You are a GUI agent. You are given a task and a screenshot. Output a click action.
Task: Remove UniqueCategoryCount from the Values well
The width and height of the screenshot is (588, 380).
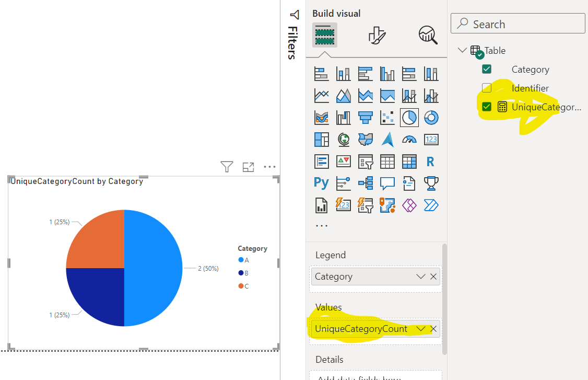pyautogui.click(x=433, y=329)
